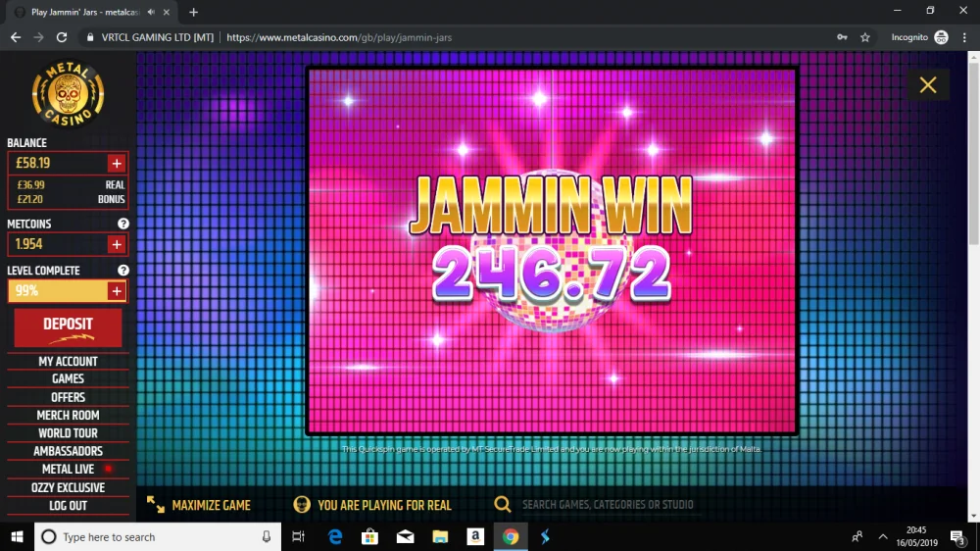Image resolution: width=980 pixels, height=551 pixels.
Task: Close the game with the yellow X
Action: click(x=928, y=84)
